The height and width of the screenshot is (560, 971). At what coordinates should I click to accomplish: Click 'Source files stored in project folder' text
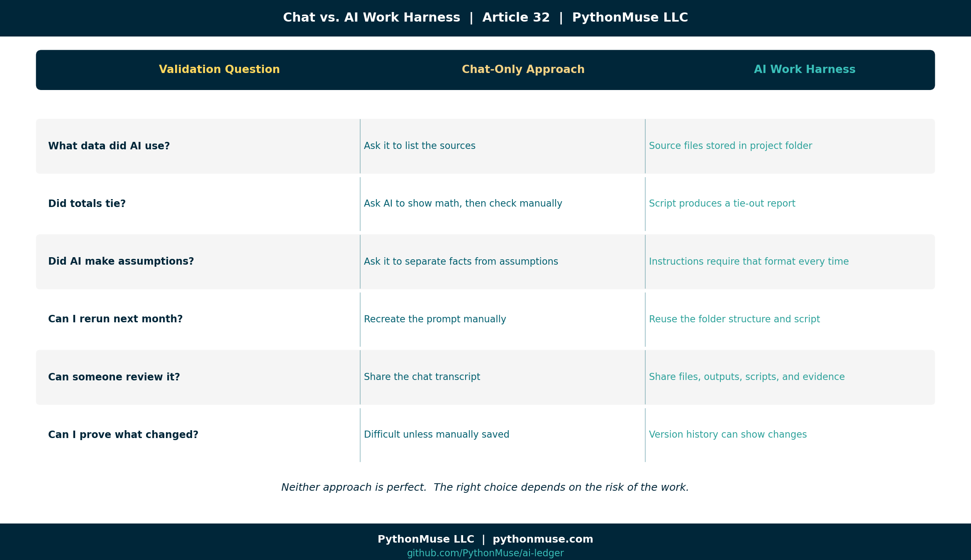(730, 146)
